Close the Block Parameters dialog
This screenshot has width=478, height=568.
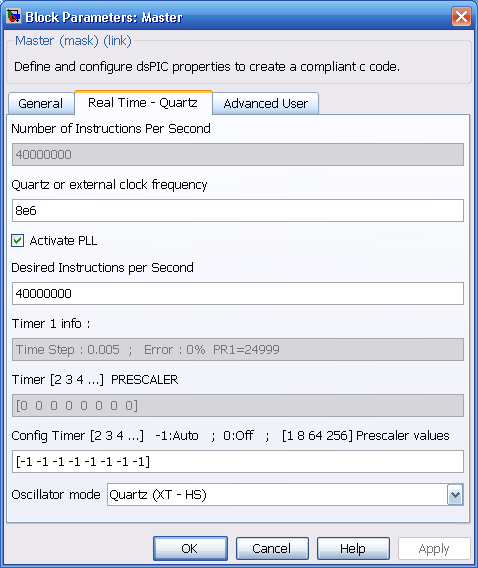(x=461, y=17)
